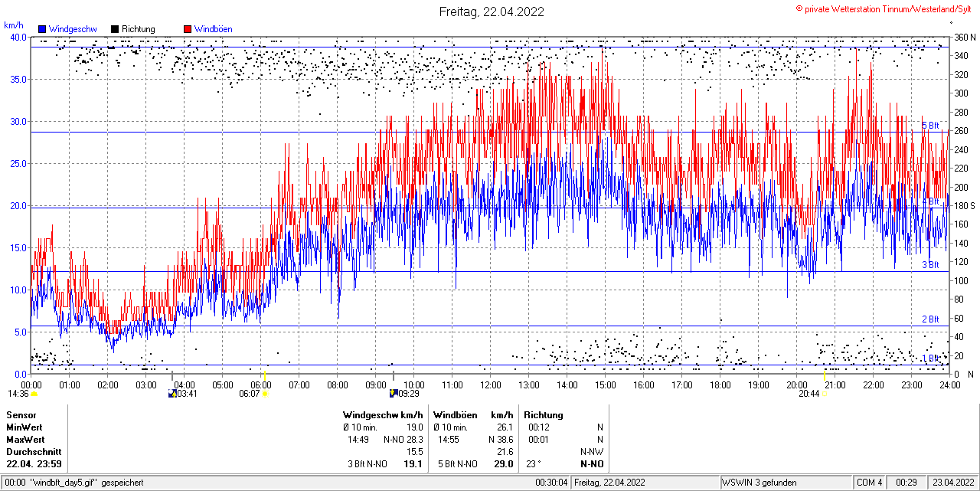Click the moon icon beside 09:29

(x=394, y=394)
